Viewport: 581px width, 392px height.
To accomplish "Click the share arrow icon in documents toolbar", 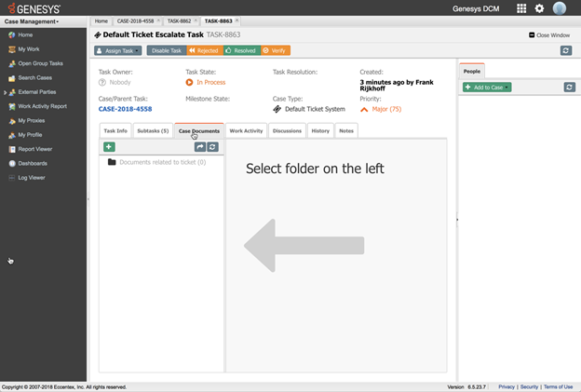I will 200,147.
